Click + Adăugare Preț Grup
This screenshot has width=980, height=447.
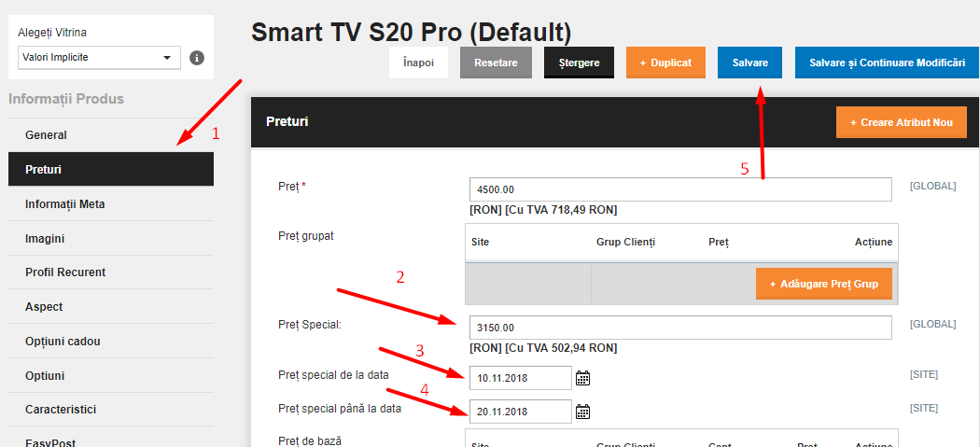pyautogui.click(x=824, y=284)
